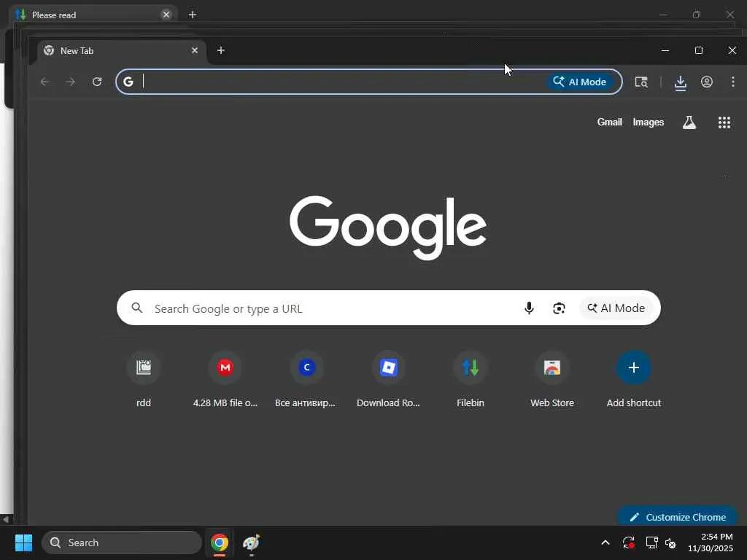Screen dimensions: 747x560
Task: Click the Forward navigation arrow
Action: click(71, 82)
